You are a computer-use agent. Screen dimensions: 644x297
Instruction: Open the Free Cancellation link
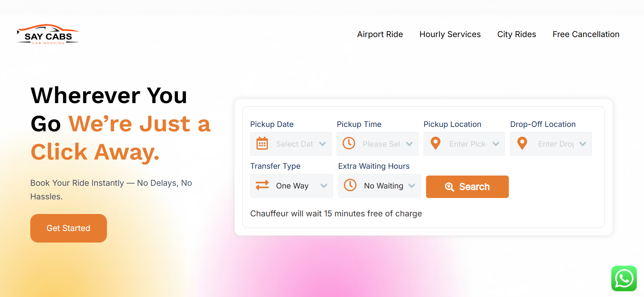[586, 34]
